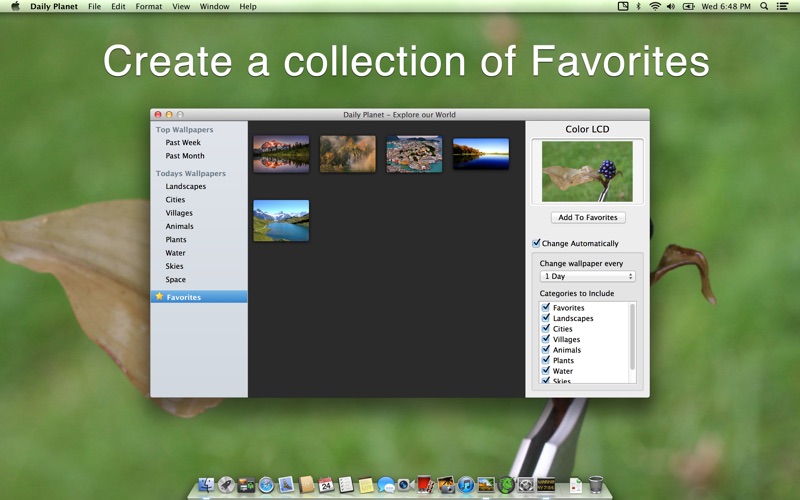Uncheck the Water category checkbox
This screenshot has width=800, height=500.
(546, 370)
